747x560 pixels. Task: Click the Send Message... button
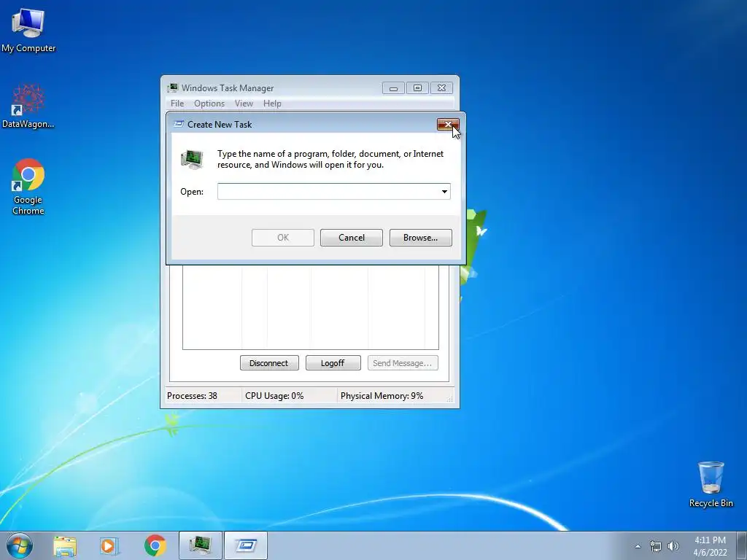pyautogui.click(x=403, y=363)
